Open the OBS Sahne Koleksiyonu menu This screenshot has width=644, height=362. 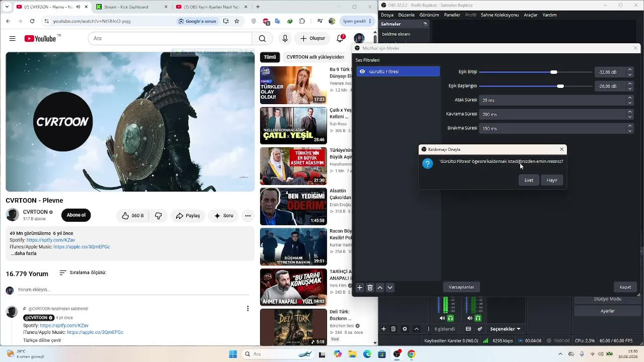click(x=500, y=15)
